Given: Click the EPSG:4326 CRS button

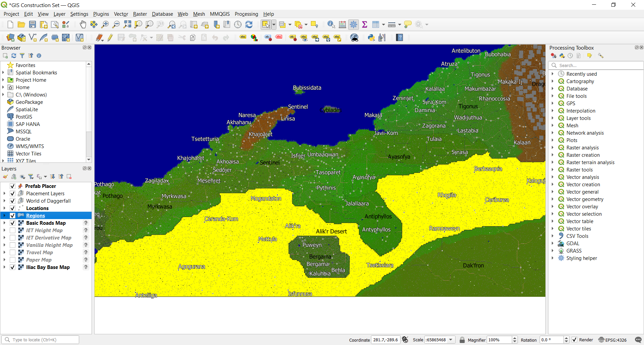Looking at the screenshot, I should pos(612,340).
